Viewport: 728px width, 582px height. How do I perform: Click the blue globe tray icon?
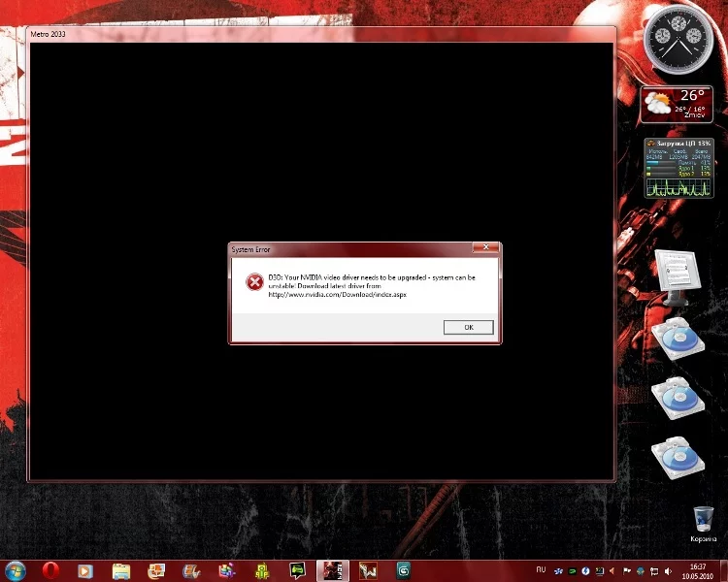[641, 571]
